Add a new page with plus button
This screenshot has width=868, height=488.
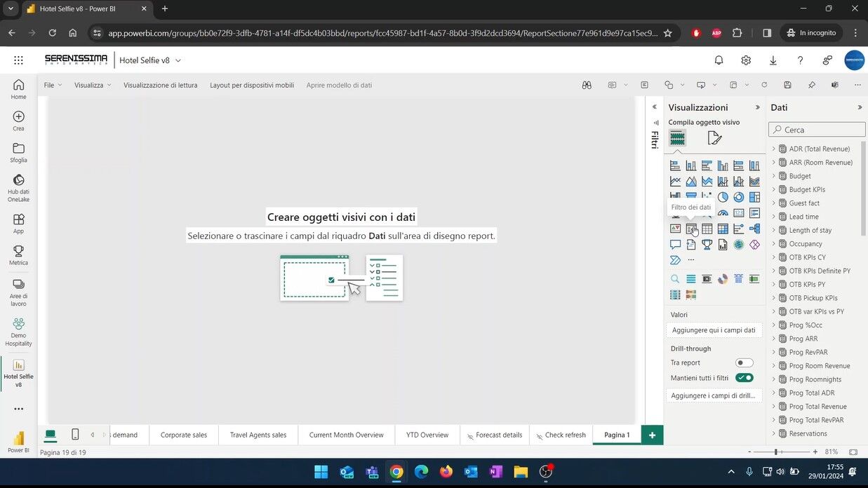[x=652, y=435]
